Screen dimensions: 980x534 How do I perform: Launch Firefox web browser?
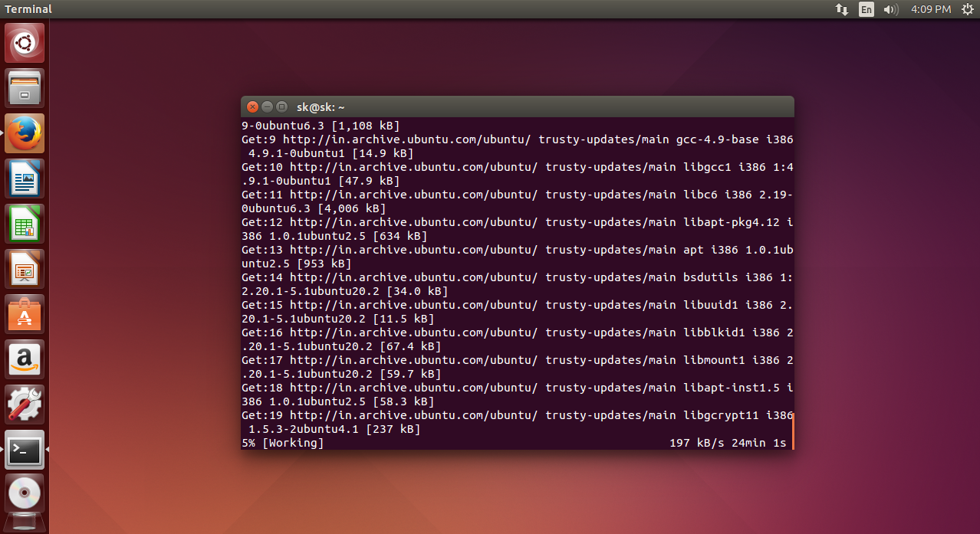(x=25, y=133)
